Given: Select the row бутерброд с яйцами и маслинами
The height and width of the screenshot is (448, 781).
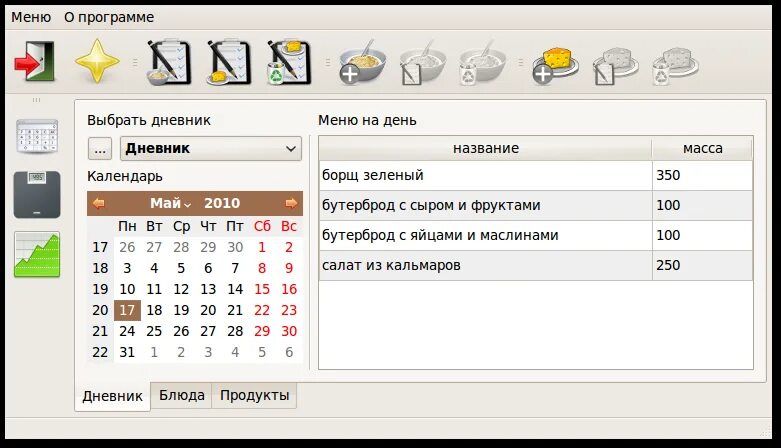Looking at the screenshot, I should [x=536, y=235].
